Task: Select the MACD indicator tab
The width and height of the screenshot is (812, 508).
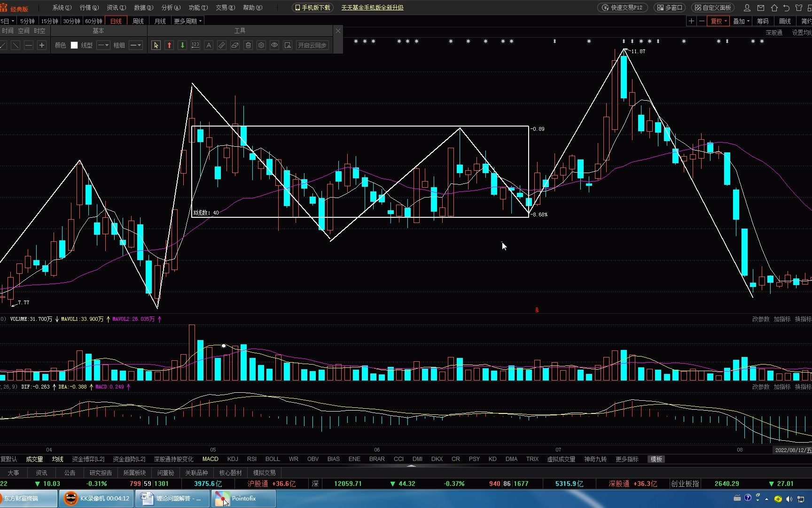Action: click(210, 459)
